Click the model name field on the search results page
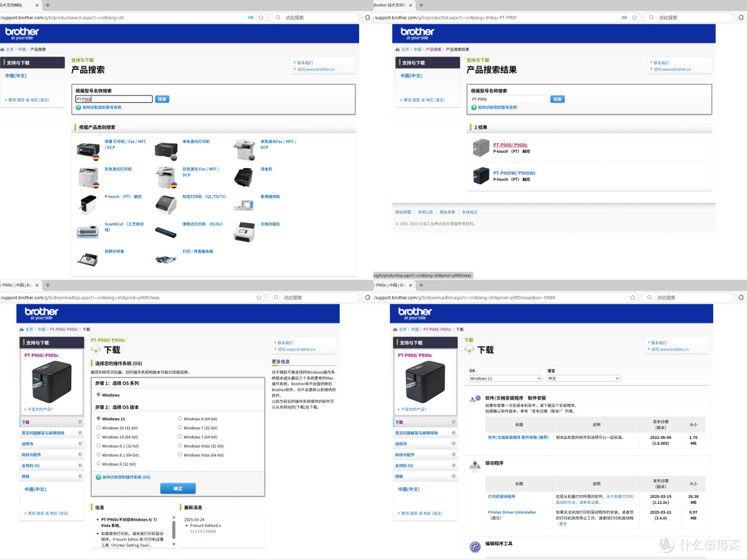Viewport: 747px width, 560px height. pos(509,99)
